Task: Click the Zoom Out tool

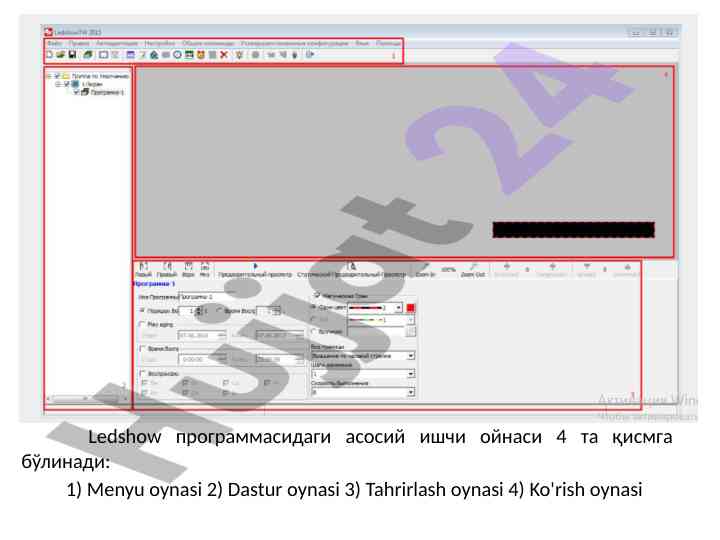Action: (x=473, y=270)
